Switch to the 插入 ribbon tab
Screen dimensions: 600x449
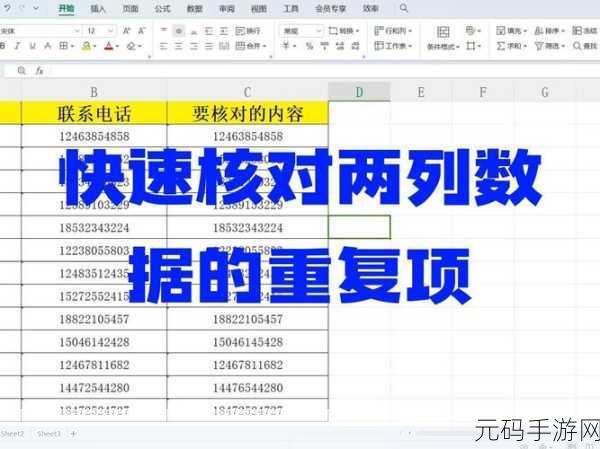click(98, 8)
